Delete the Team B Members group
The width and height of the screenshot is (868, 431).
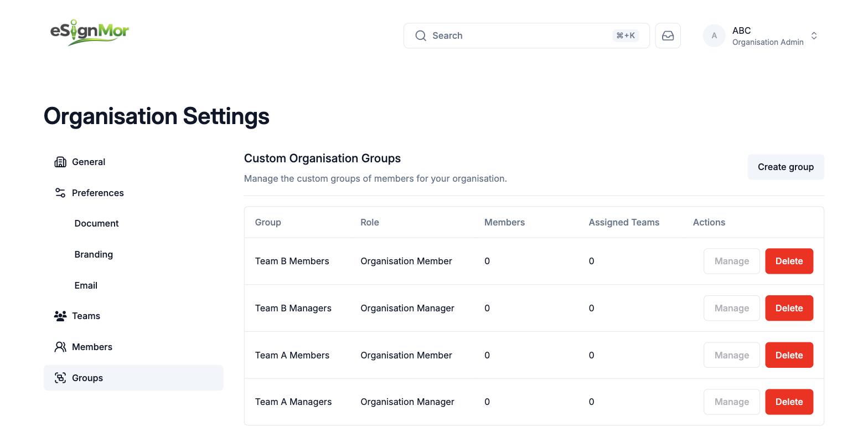(x=789, y=261)
